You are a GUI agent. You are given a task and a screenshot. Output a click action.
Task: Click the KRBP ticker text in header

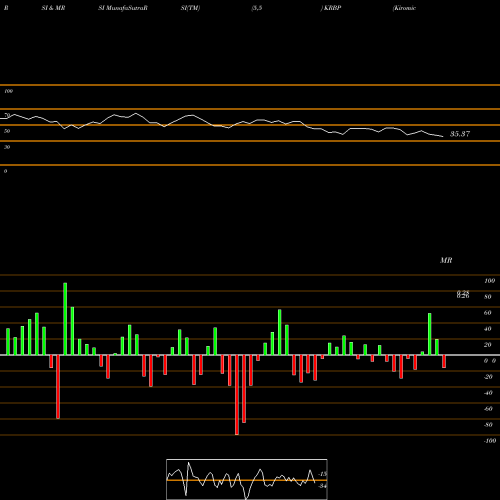click(332, 8)
